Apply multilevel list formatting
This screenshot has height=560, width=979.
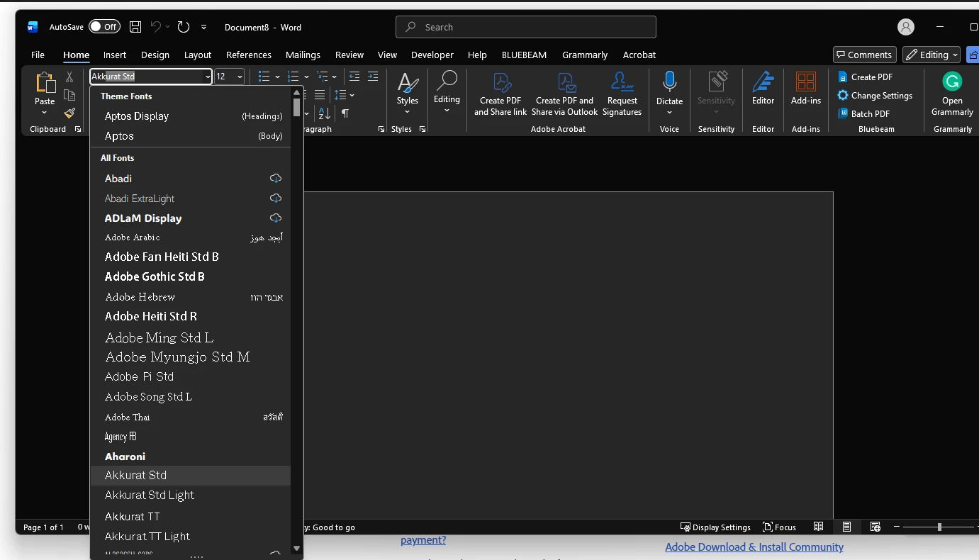point(323,77)
